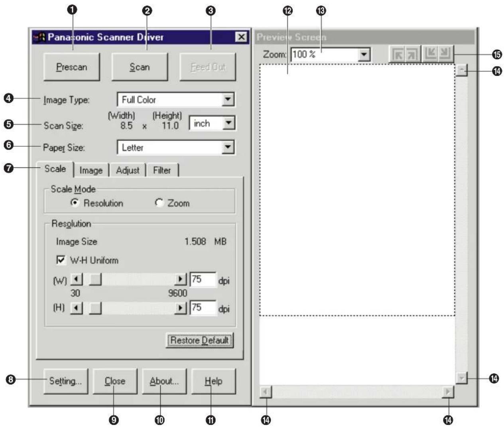Switch to the Adjust tab

coord(128,171)
